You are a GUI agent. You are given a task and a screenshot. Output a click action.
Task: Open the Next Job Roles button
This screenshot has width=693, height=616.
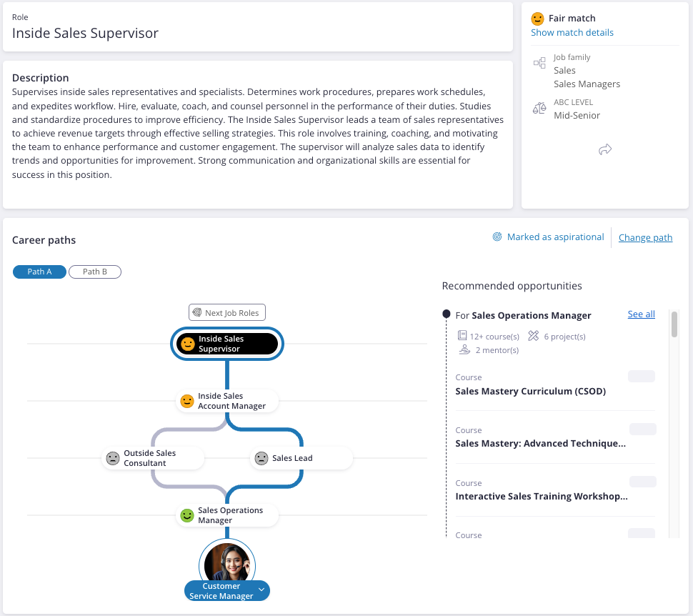tap(227, 312)
